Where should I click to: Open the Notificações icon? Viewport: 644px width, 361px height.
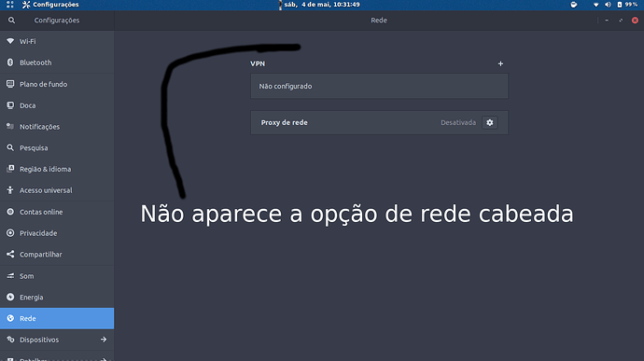pos(10,127)
